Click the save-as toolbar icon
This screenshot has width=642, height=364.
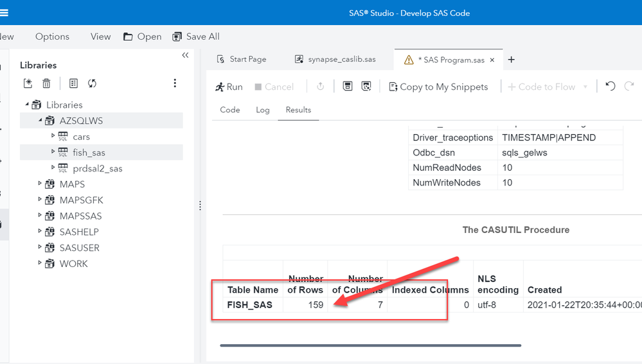click(366, 86)
